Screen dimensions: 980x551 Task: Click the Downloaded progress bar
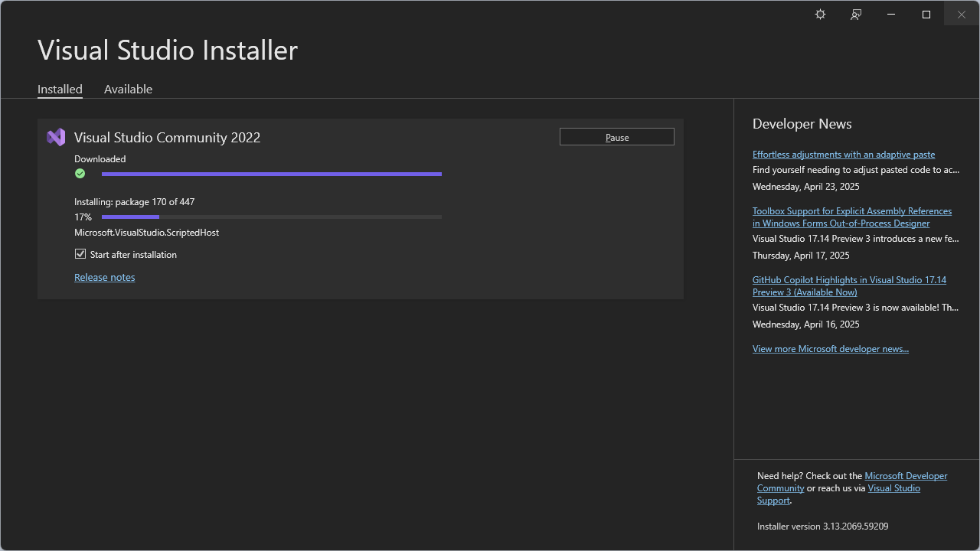click(x=272, y=174)
